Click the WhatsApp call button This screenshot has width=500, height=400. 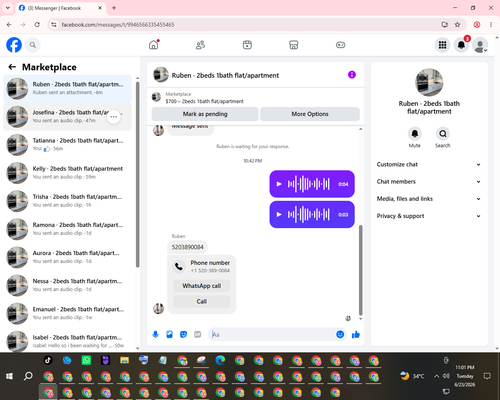(x=202, y=286)
